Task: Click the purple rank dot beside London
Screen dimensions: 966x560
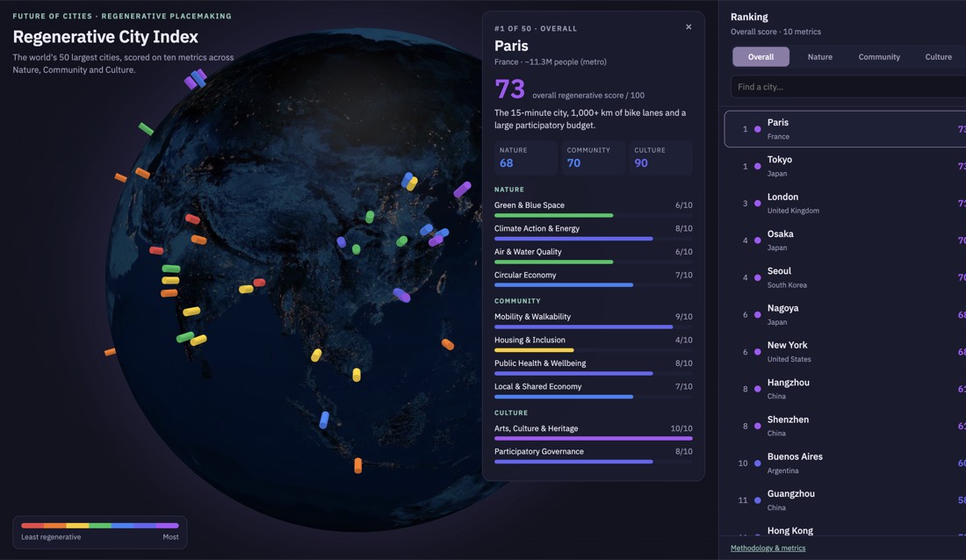Action: pyautogui.click(x=758, y=204)
